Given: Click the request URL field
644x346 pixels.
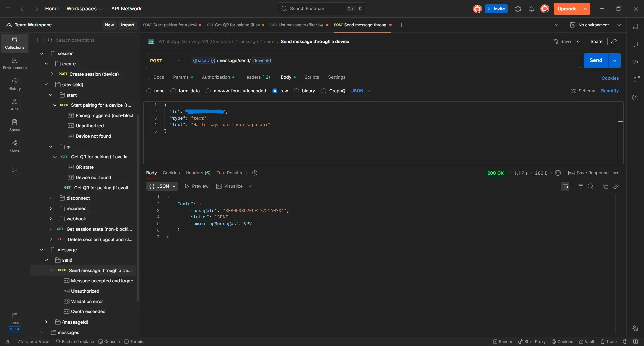Looking at the screenshot, I should (x=384, y=61).
